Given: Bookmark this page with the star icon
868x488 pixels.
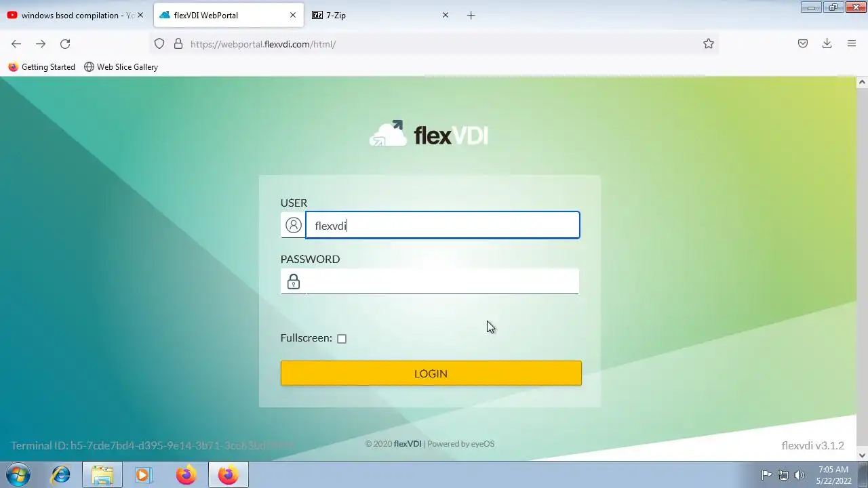Looking at the screenshot, I should (709, 43).
